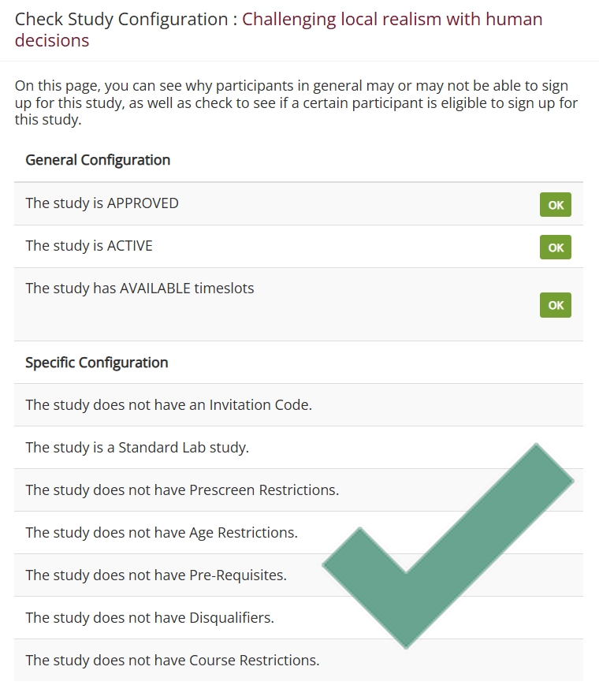
Task: Click the OK badge for ACTIVE status
Action: tap(556, 247)
